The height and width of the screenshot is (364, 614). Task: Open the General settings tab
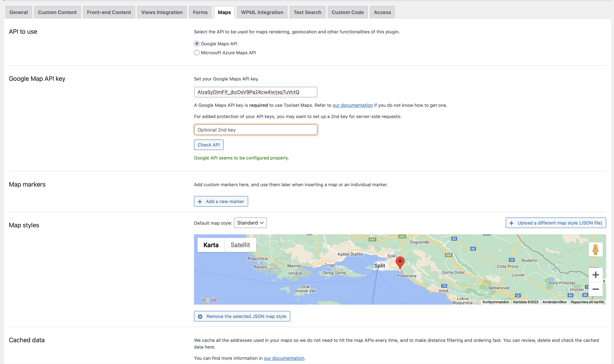point(19,12)
